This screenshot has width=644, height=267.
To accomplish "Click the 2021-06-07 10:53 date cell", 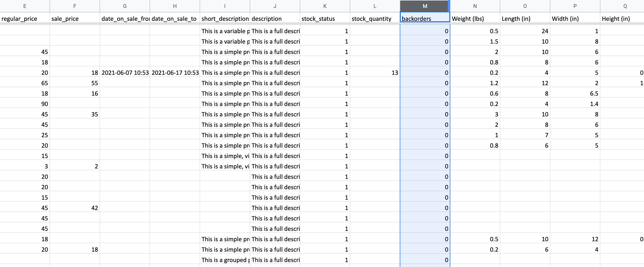I will [x=125, y=73].
